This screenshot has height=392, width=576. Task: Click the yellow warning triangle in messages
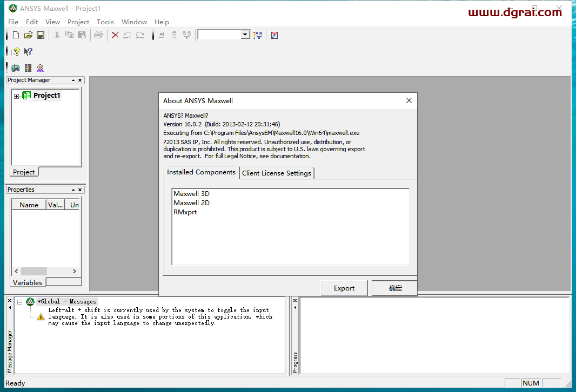point(41,316)
